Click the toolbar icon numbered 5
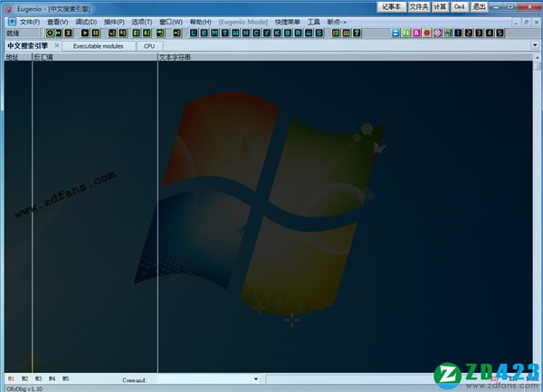Image resolution: width=543 pixels, height=392 pixels. 500,33
